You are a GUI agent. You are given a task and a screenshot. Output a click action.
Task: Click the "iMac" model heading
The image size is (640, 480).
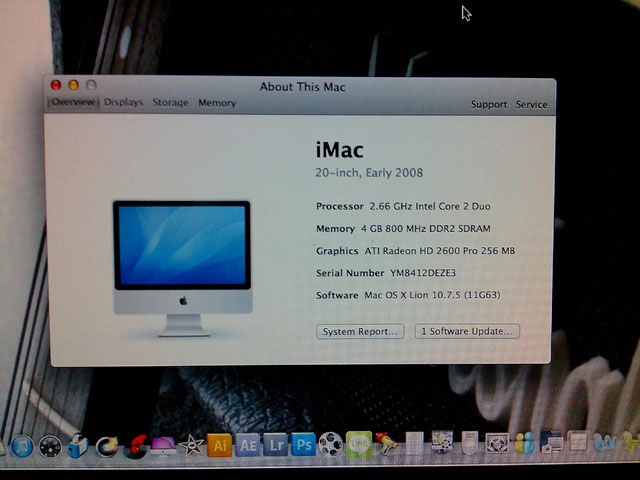click(x=339, y=150)
